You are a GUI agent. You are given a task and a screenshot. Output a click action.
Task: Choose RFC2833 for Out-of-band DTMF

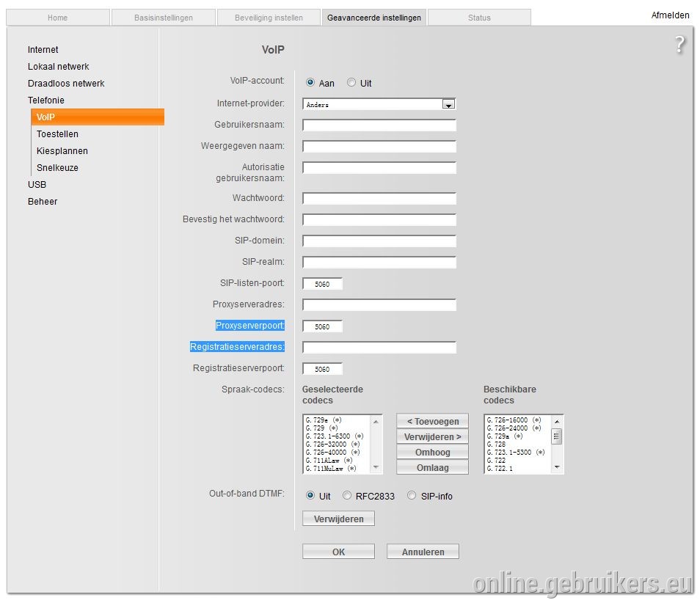coord(347,496)
